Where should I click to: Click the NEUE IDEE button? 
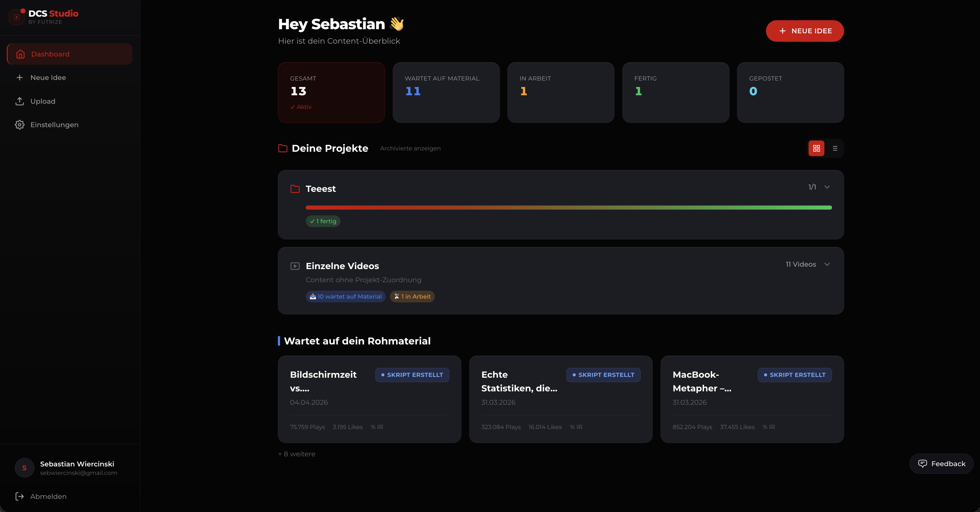click(x=805, y=31)
